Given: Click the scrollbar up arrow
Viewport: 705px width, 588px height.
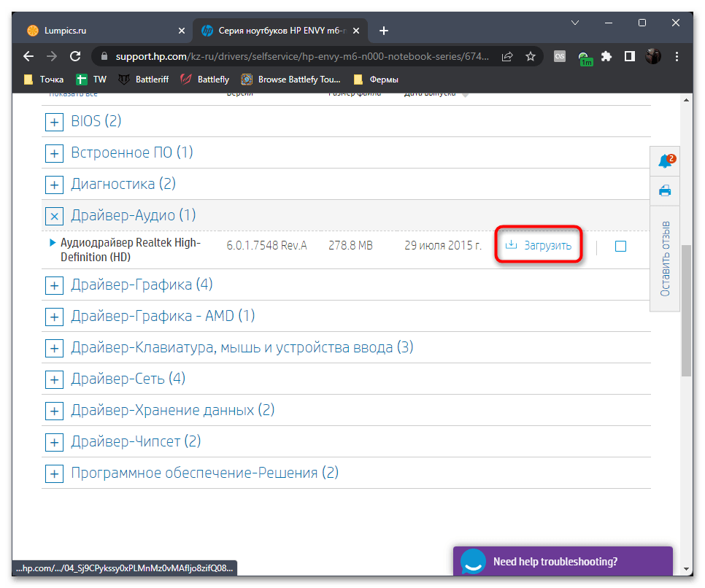Looking at the screenshot, I should pos(686,100).
